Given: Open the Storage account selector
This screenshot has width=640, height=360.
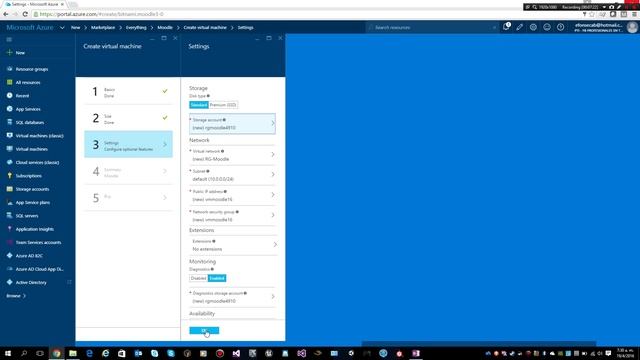Looking at the screenshot, I should tap(232, 124).
